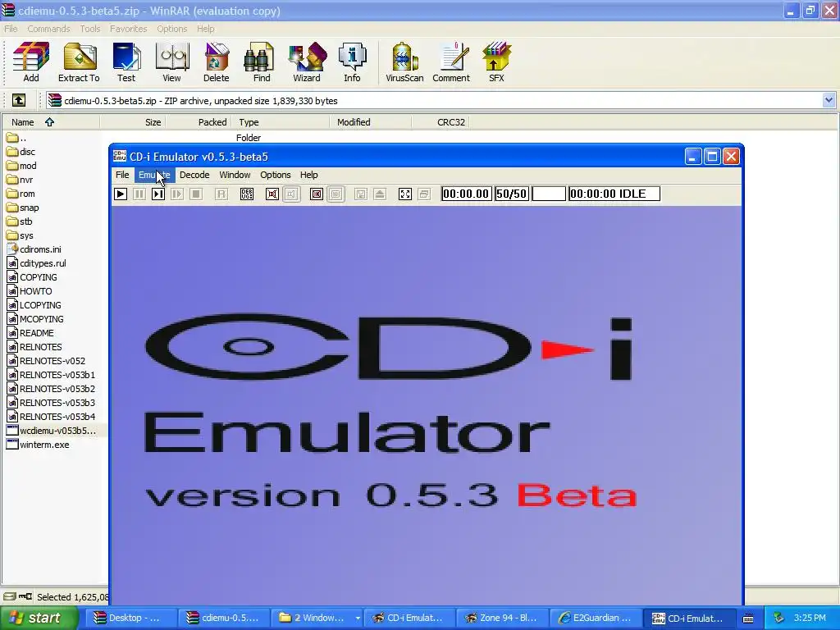Switch to Zone 94 taskbar window
Screen dimensions: 840x630
click(503, 618)
